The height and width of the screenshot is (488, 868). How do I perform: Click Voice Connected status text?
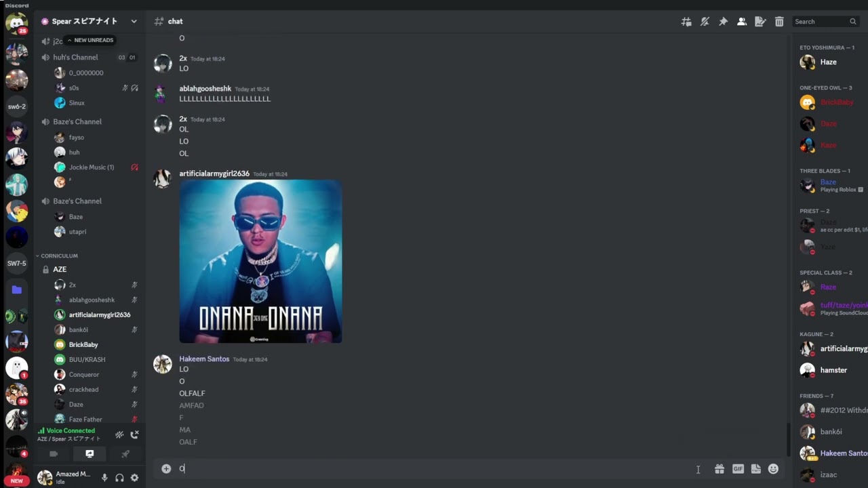pos(71,430)
